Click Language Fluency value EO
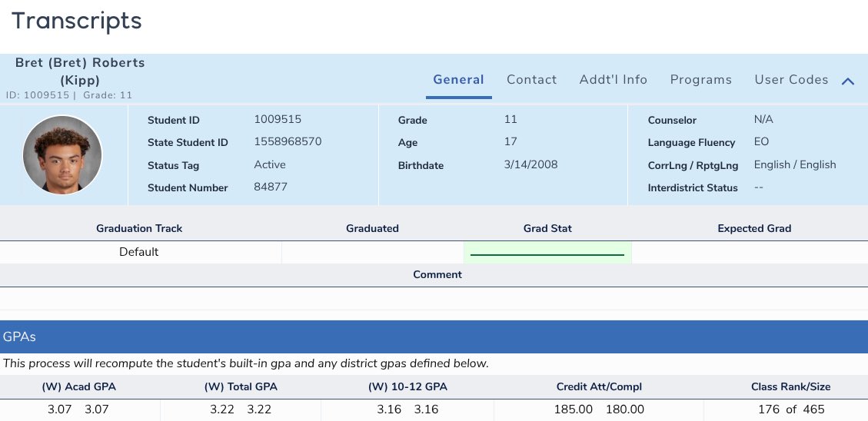 pyautogui.click(x=761, y=141)
